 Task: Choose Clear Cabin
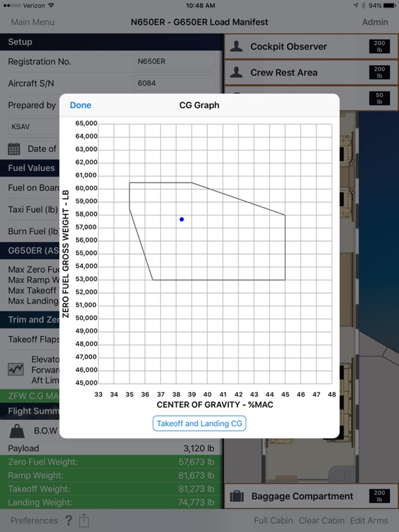(x=321, y=521)
